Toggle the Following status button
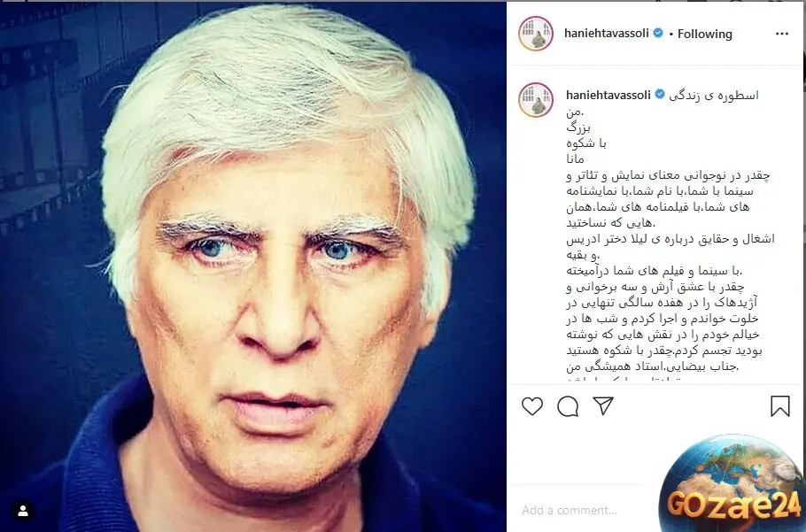 705,34
